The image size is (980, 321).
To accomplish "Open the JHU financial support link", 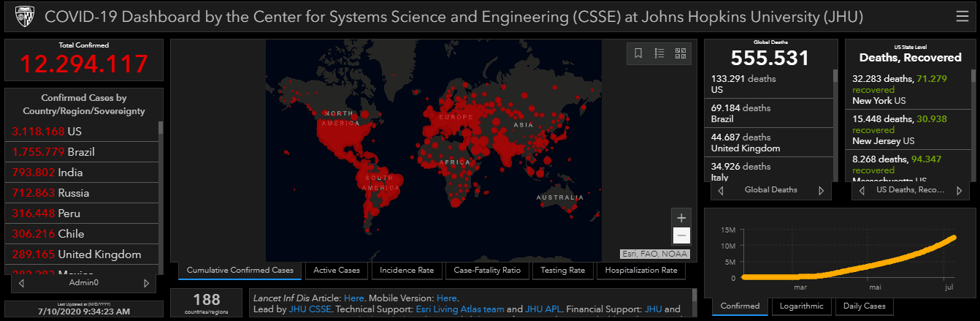I will (653, 309).
